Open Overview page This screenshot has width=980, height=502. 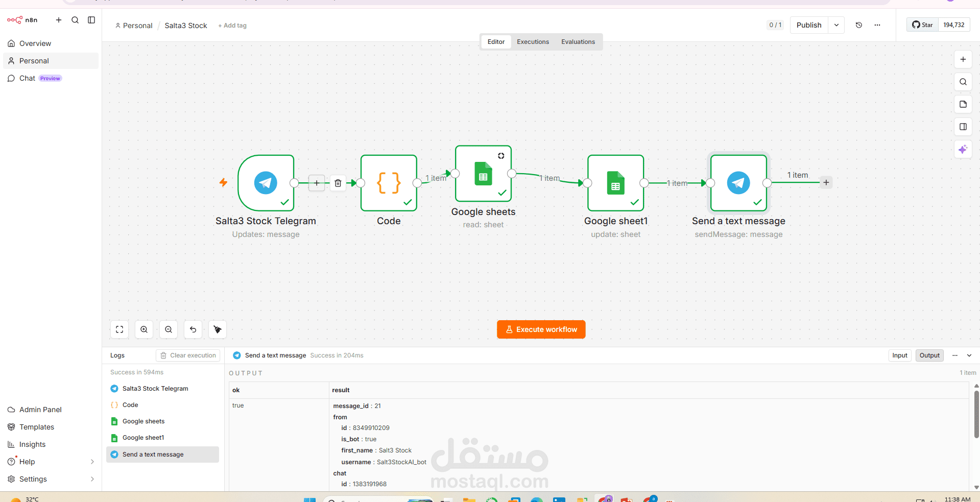51,43
